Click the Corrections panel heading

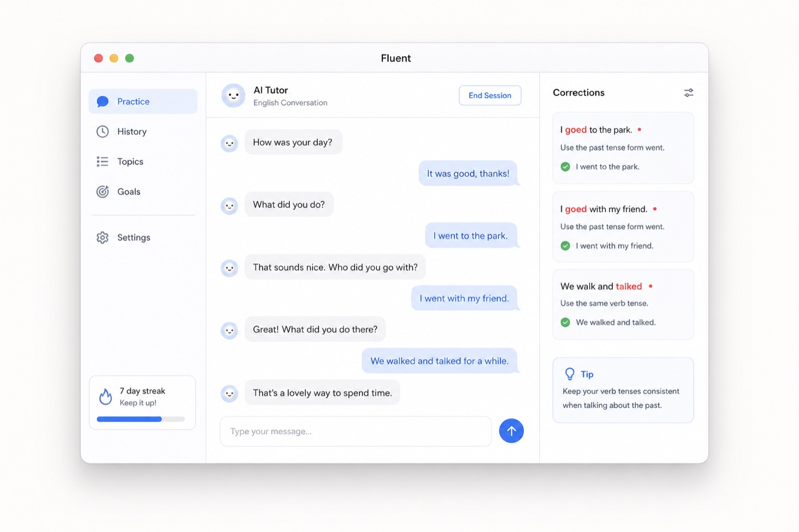(579, 92)
